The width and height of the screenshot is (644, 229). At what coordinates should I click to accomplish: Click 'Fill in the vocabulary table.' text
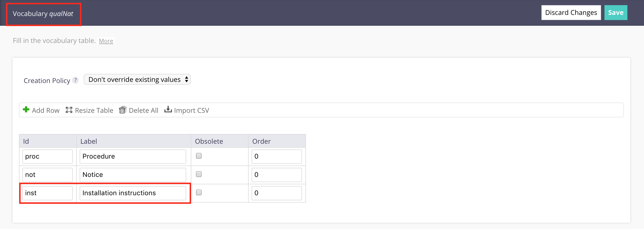(x=54, y=41)
